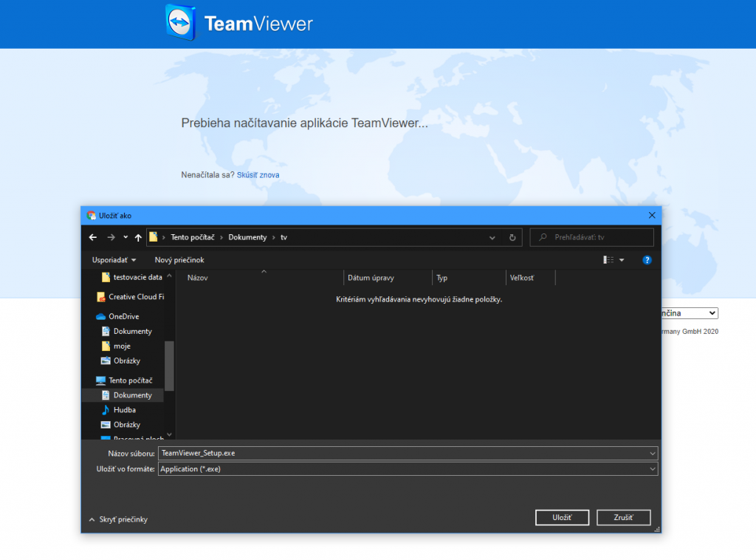756x560 pixels.
Task: Open language dropdown on TeamViewer page
Action: (x=689, y=313)
